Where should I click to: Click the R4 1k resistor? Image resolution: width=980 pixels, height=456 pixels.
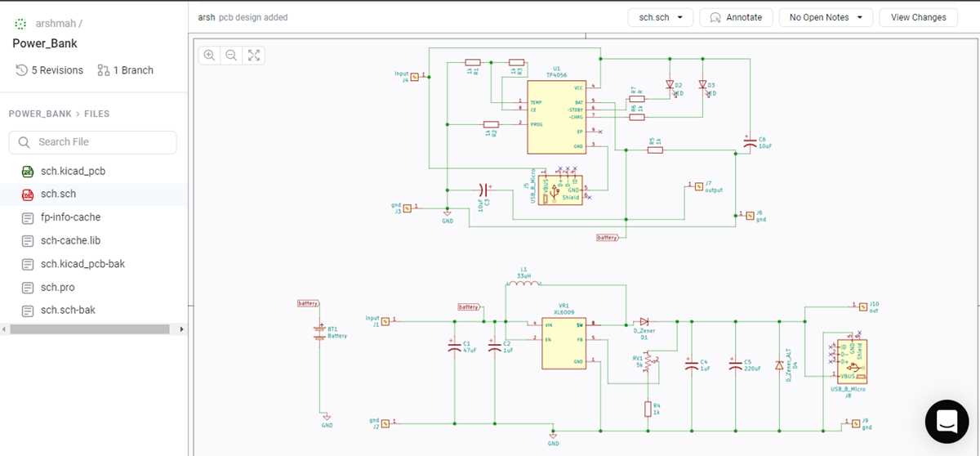click(x=648, y=408)
